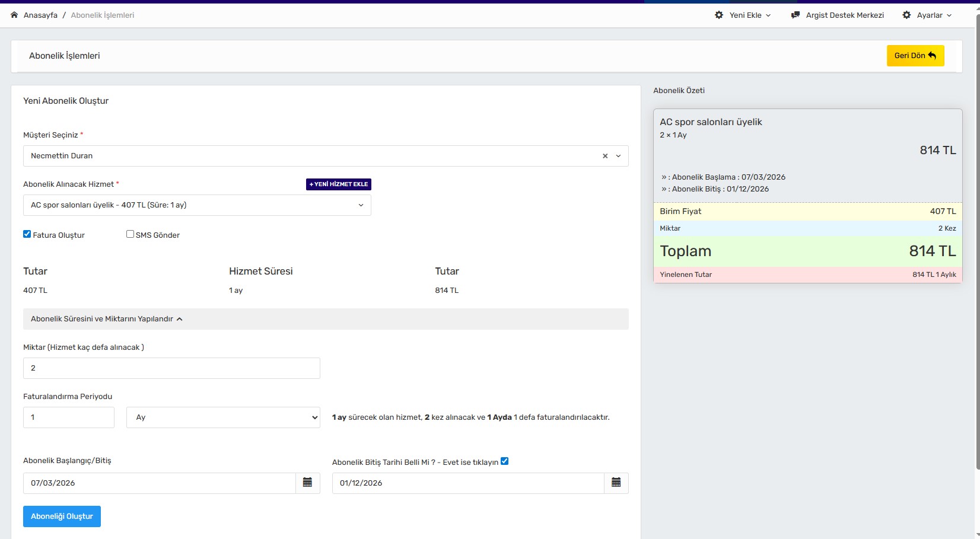Open the end date calendar picker icon
This screenshot has height=539, width=980.
[616, 483]
